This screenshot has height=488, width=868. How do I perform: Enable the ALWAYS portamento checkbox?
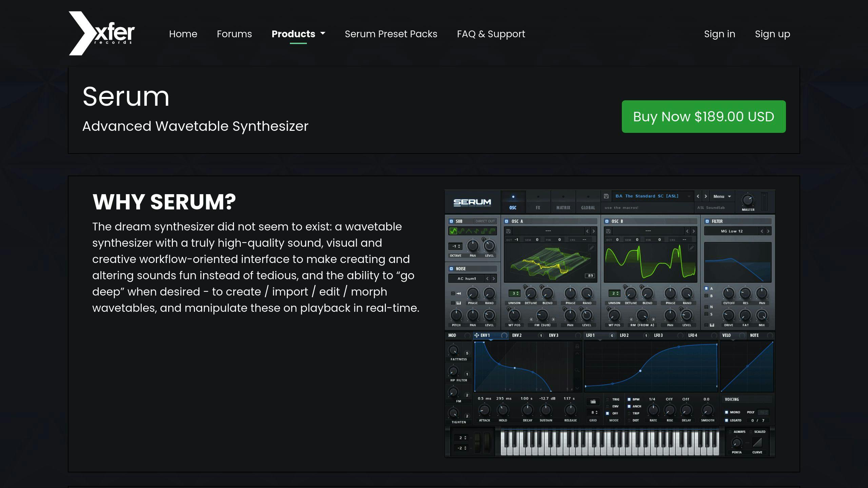[x=730, y=432]
